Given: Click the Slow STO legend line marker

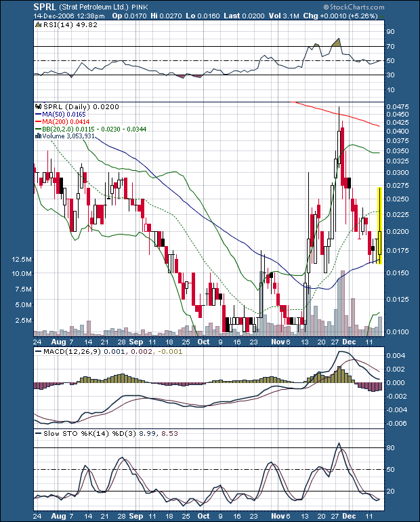Looking at the screenshot, I should (x=38, y=434).
